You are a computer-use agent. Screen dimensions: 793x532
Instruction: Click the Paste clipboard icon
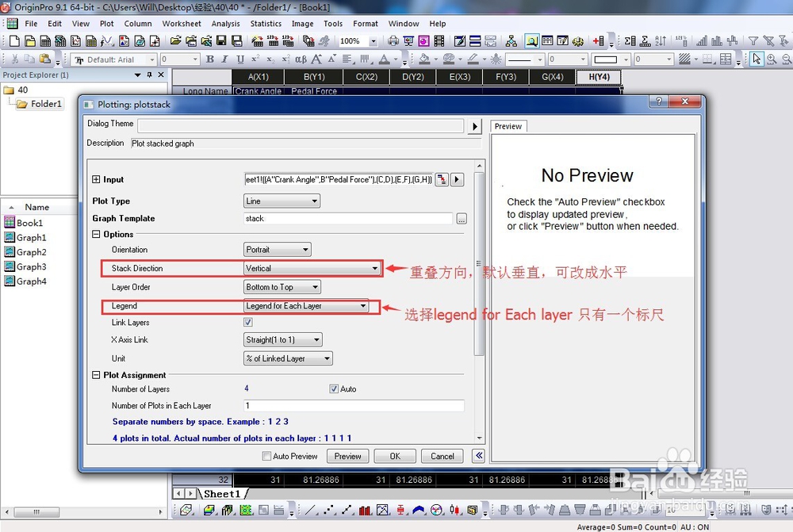pyautogui.click(x=45, y=59)
